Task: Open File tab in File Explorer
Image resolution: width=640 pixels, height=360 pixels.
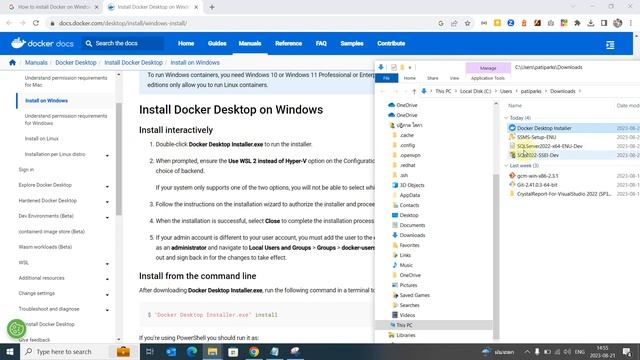Action: (x=386, y=78)
